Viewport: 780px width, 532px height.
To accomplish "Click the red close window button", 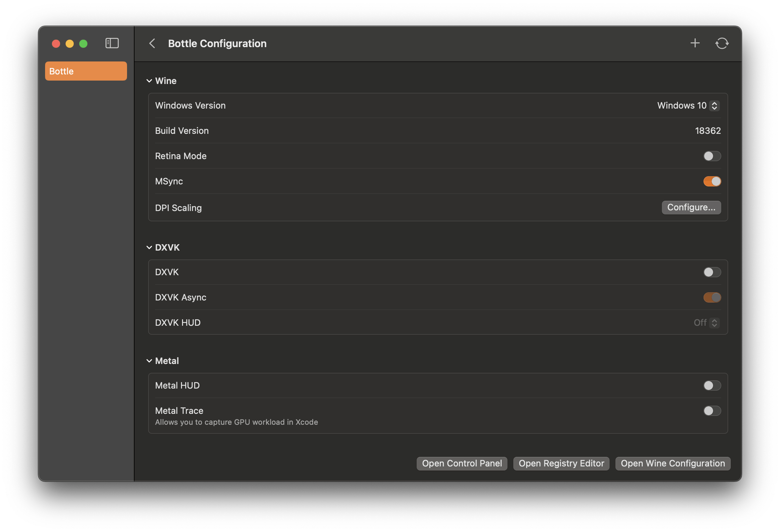I will [x=56, y=44].
